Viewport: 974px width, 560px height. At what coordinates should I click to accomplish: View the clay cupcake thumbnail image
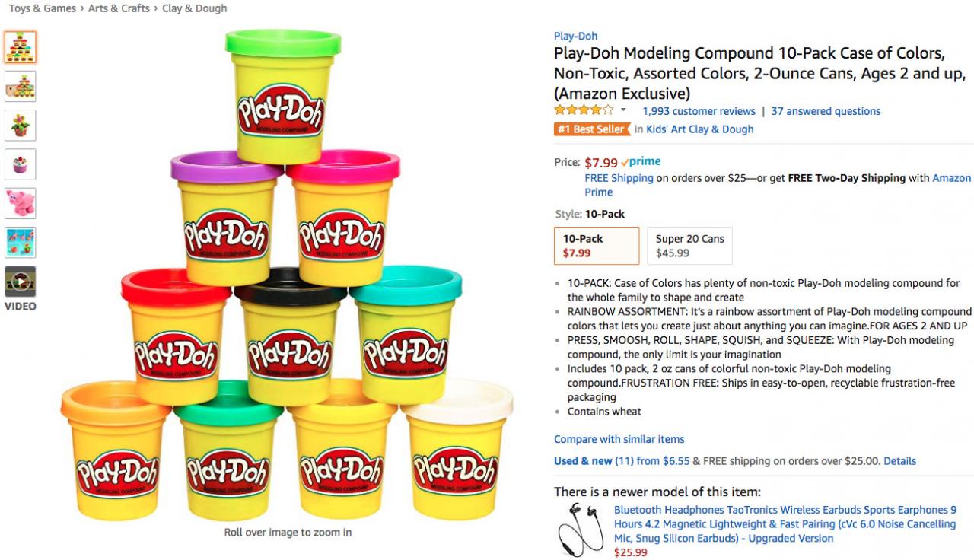pos(21,164)
